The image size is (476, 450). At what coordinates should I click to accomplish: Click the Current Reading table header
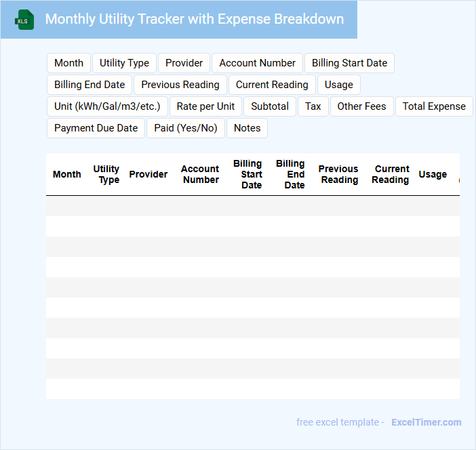(x=391, y=174)
